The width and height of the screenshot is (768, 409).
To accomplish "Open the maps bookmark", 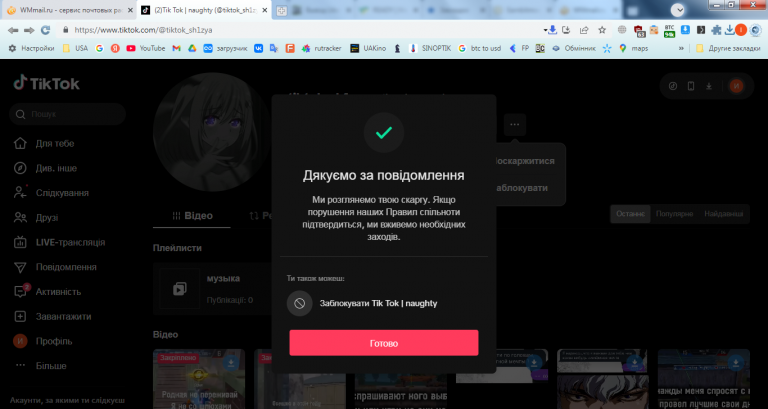I will click(x=633, y=48).
